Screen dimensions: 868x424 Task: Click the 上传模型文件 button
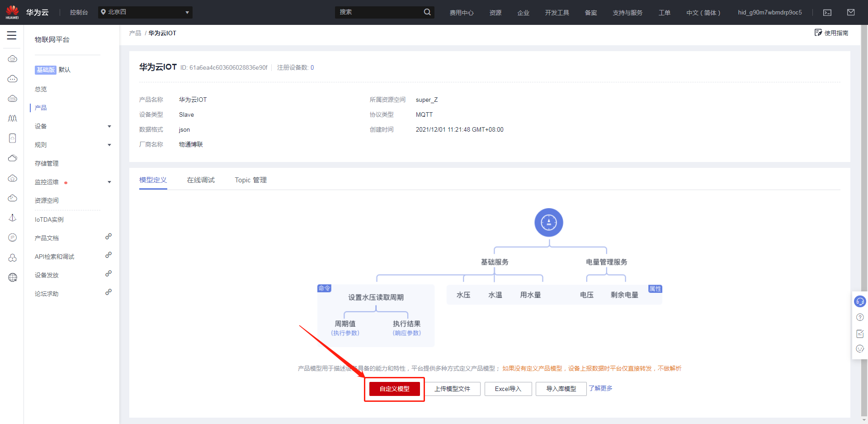coord(452,389)
